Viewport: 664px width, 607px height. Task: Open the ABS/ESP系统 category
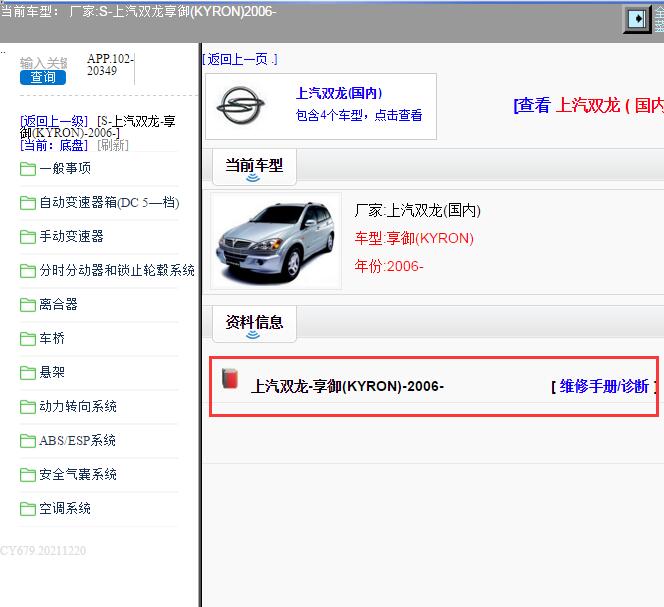77,441
